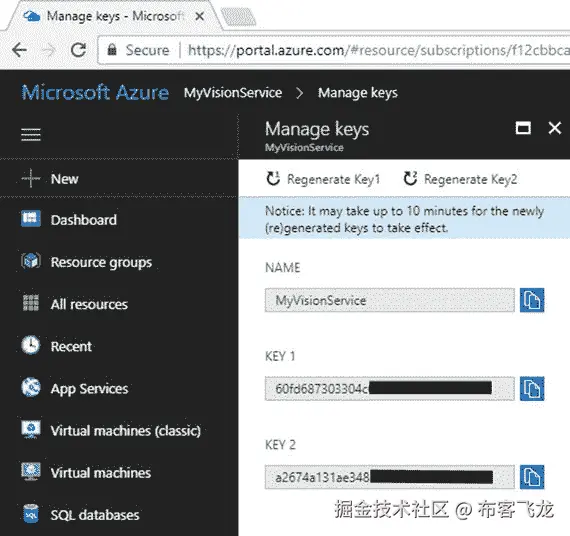This screenshot has height=536, width=570.
Task: Click the NAME field MyVisionService
Action: [x=390, y=300]
